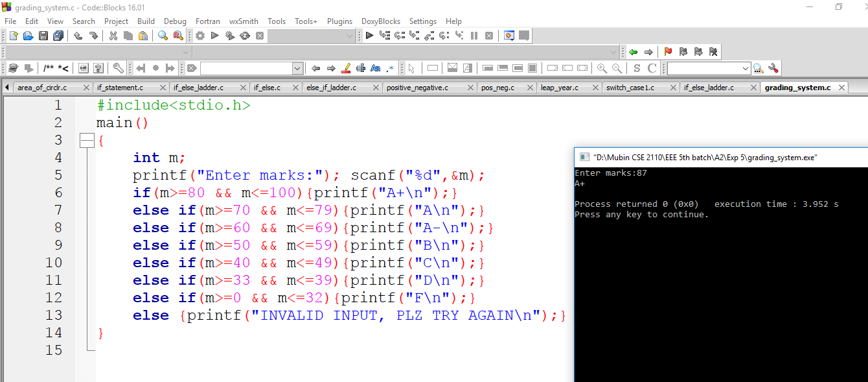Viewport: 868px width, 382px height.
Task: Run the program using the green play icon
Action: [214, 36]
